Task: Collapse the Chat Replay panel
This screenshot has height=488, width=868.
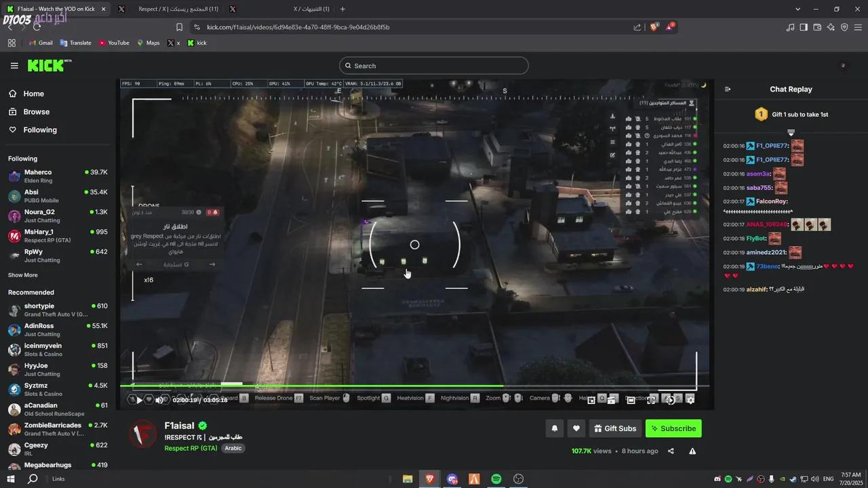Action: (728, 89)
